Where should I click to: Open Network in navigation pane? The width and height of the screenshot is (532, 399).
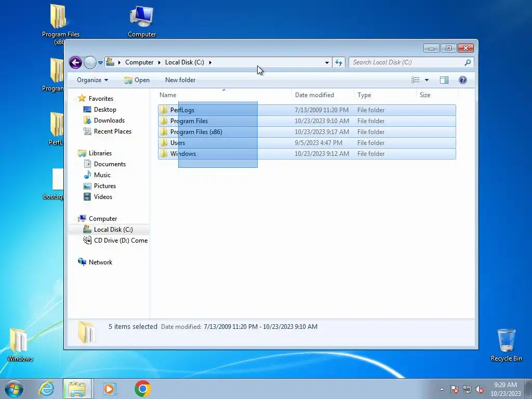click(x=95, y=262)
